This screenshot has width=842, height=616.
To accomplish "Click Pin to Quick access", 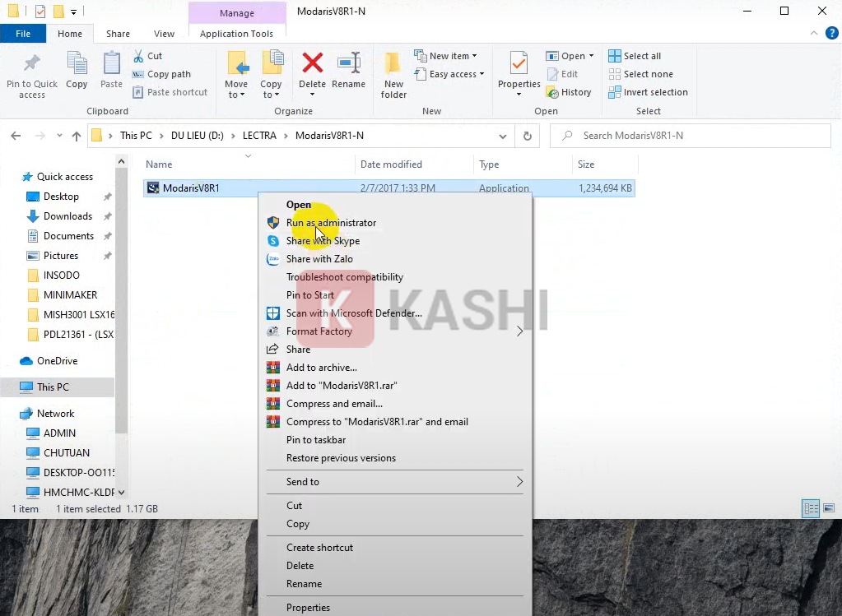I will tap(31, 74).
